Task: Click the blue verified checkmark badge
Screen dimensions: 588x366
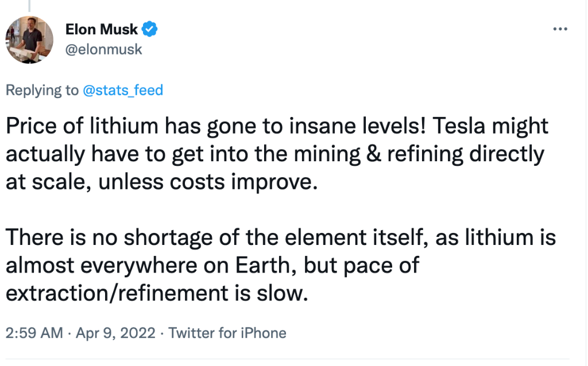Action: [150, 29]
